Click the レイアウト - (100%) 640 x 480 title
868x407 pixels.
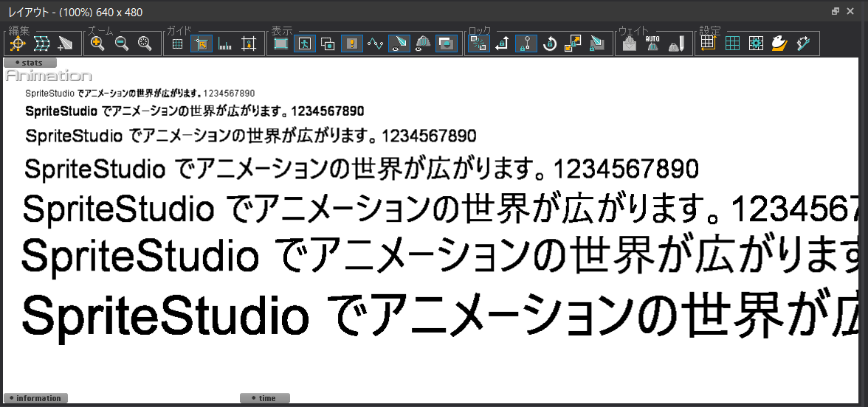click(x=75, y=12)
